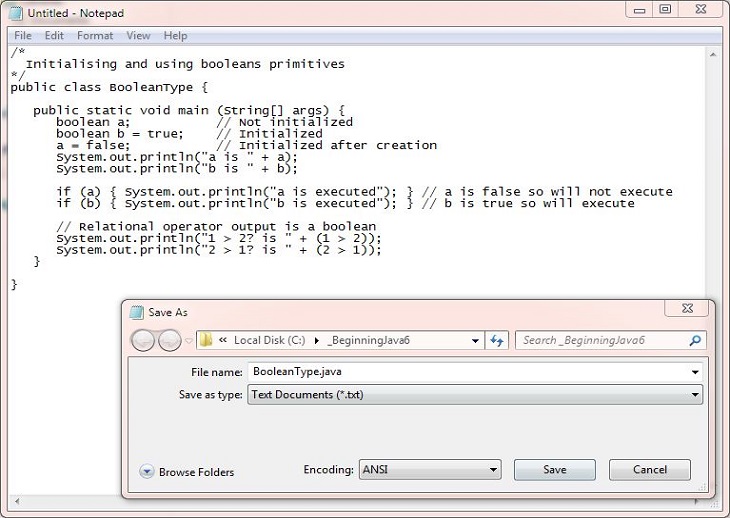This screenshot has width=730, height=518.
Task: Open the Edit menu
Action: point(54,36)
